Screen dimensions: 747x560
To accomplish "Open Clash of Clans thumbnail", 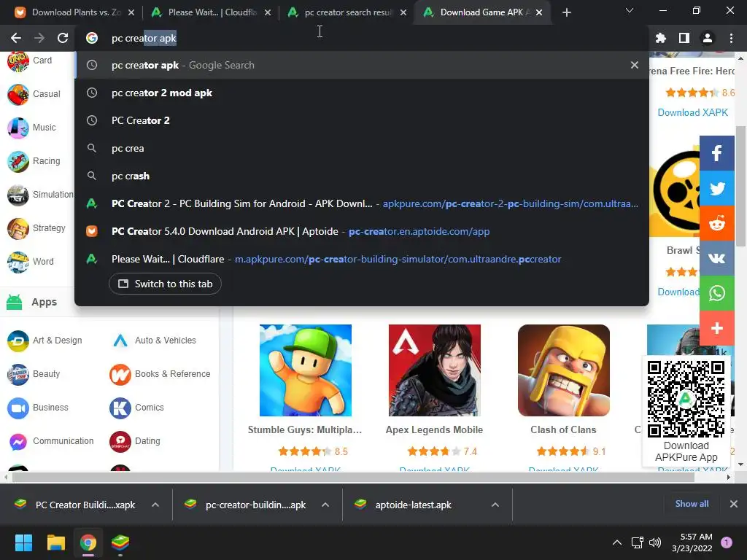I will 564,370.
